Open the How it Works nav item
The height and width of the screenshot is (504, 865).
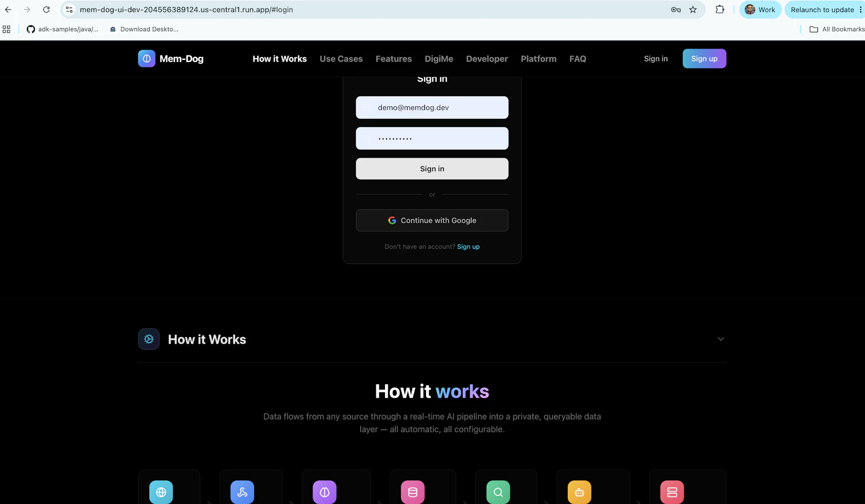[x=280, y=59]
